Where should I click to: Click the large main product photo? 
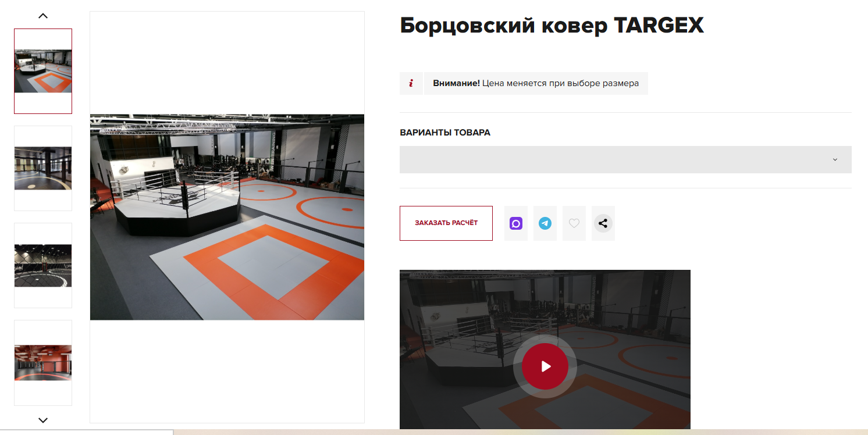point(227,217)
